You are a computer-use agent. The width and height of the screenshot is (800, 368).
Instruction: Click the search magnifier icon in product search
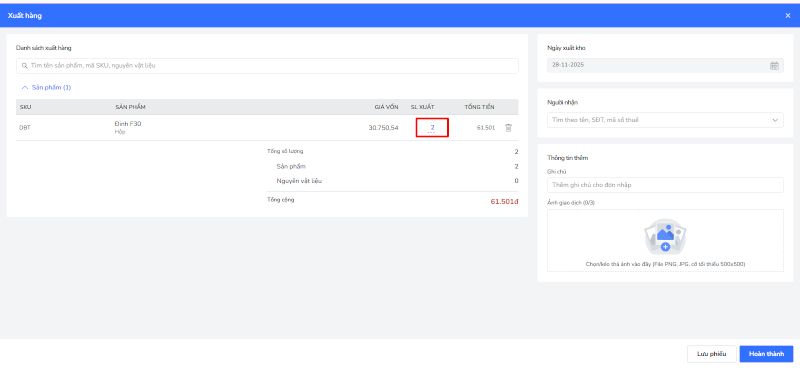[24, 66]
